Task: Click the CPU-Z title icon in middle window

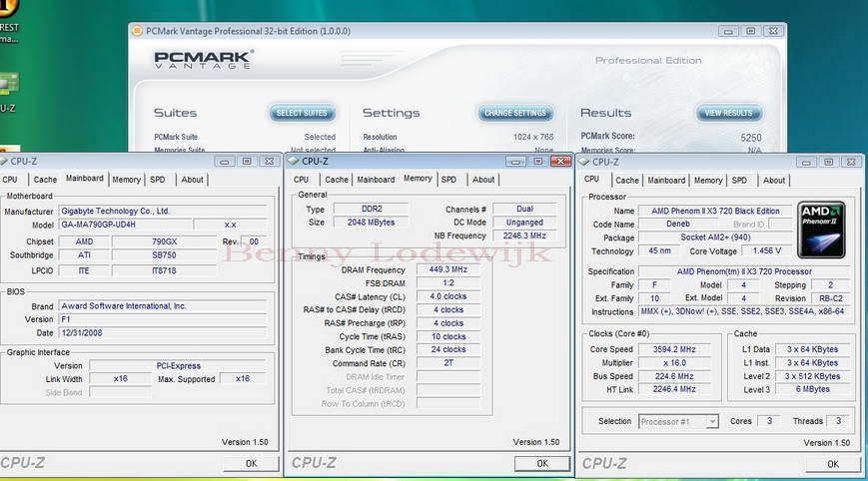Action: (294, 161)
